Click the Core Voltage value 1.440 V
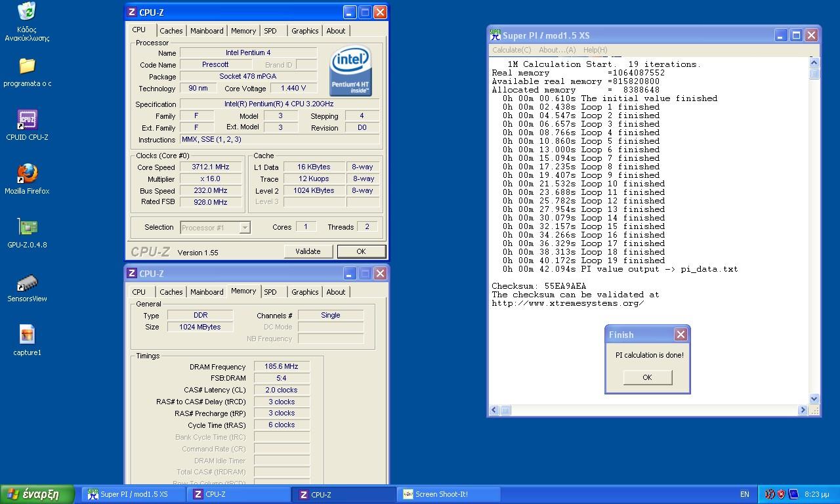 293,89
